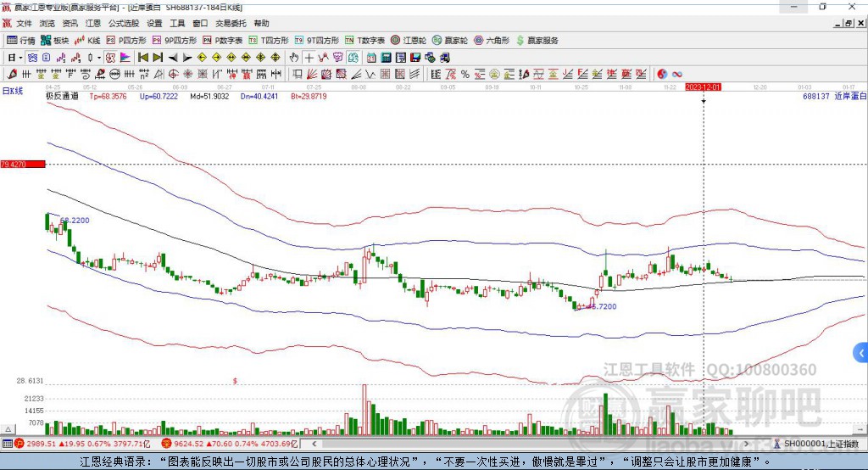Expand the volume panel up-triangle button
Viewport: 868px width, 470px height.
(8, 429)
